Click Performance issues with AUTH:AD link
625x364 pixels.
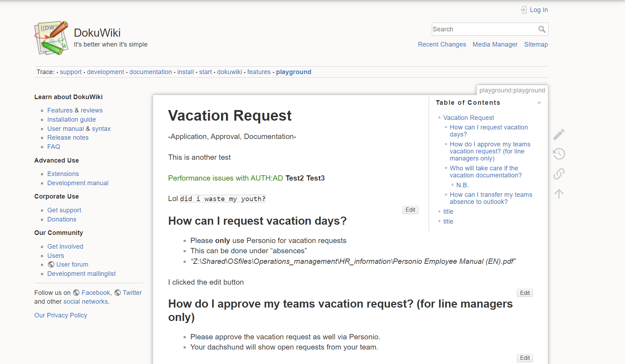click(x=226, y=178)
